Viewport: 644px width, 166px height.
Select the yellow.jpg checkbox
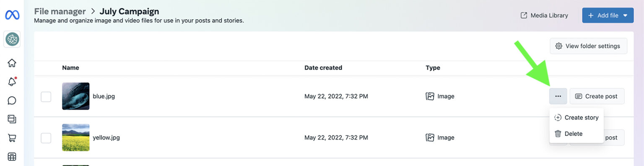[x=46, y=137]
